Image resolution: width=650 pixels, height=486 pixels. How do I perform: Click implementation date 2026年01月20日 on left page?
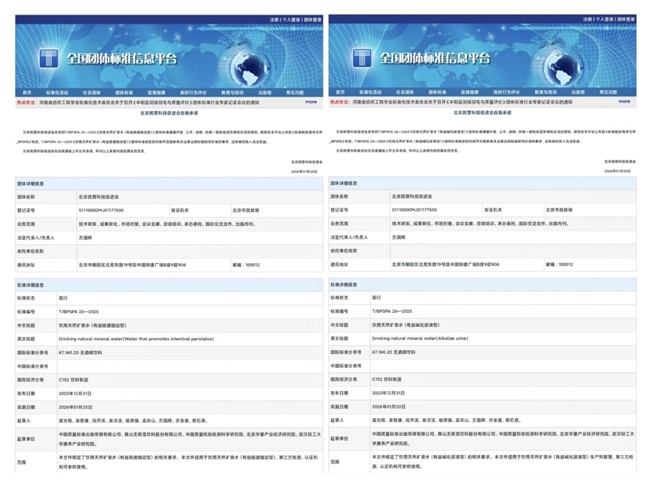pos(75,408)
